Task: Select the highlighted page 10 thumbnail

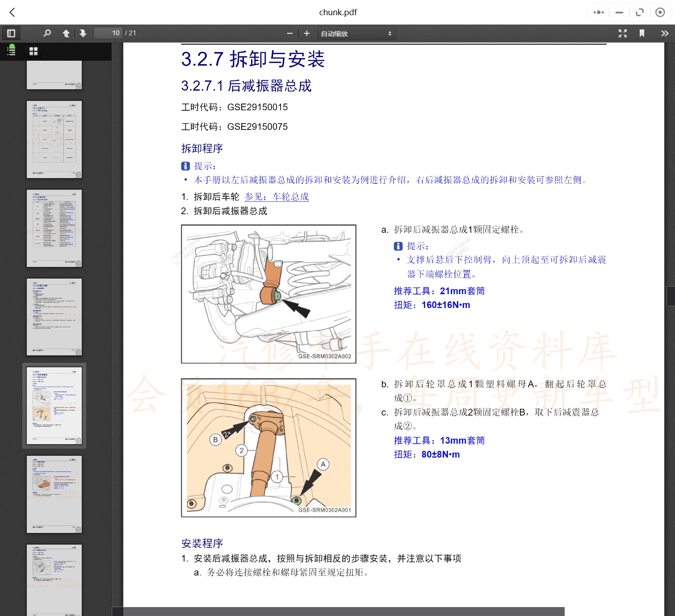Action: coord(54,405)
